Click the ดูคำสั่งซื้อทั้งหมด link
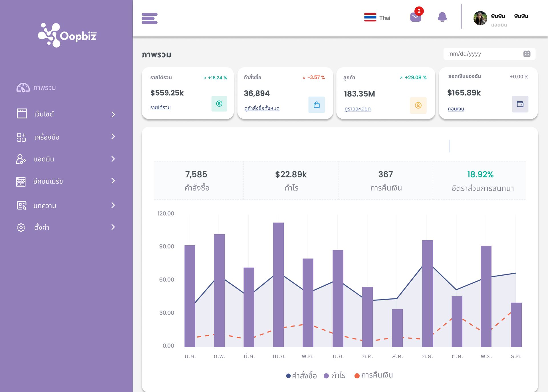548x392 pixels. (262, 108)
